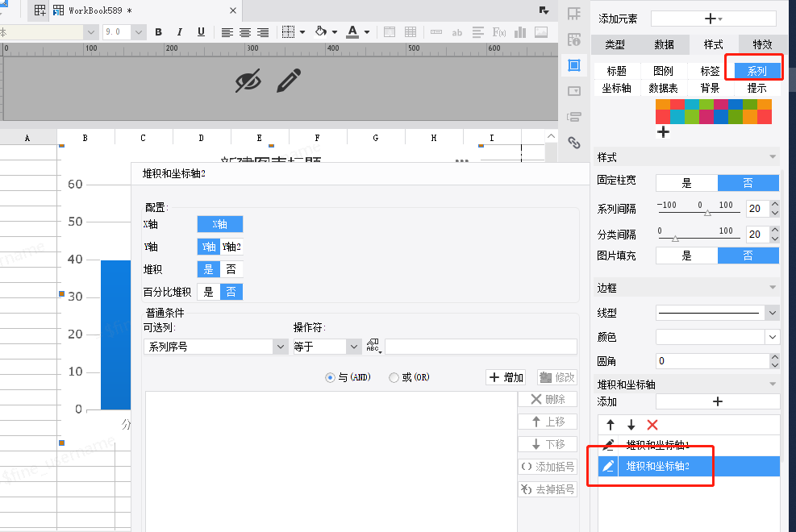The image size is (796, 532).
Task: Align cell text to the left
Action: click(227, 32)
